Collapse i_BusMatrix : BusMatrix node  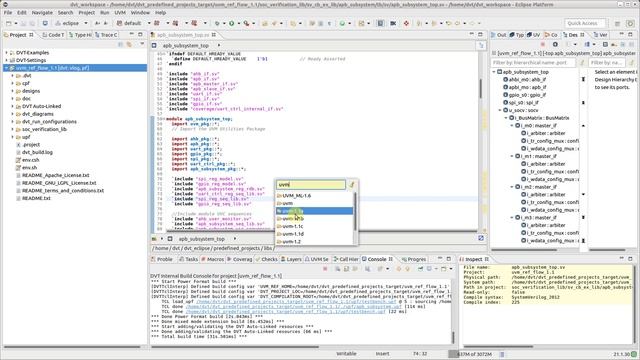coord(506,118)
